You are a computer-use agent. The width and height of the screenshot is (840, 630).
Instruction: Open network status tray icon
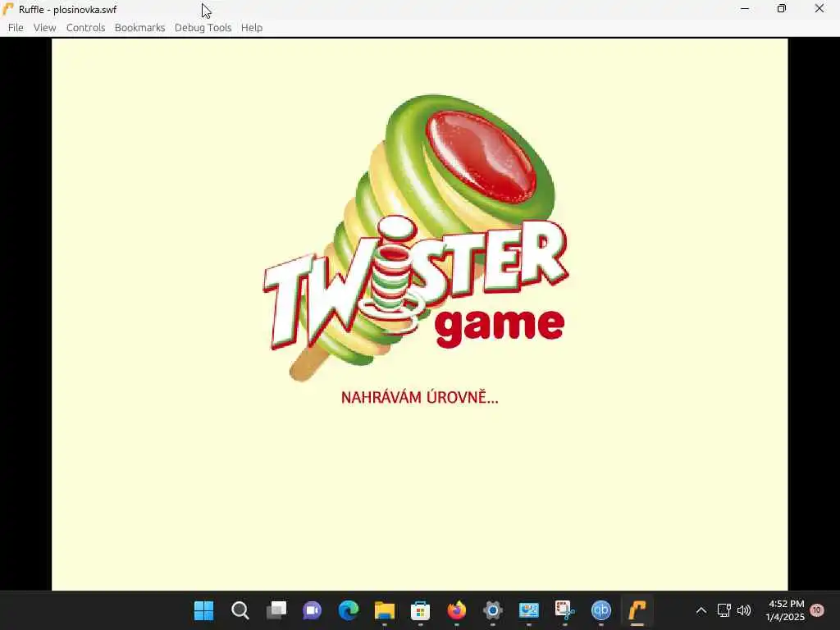point(724,610)
